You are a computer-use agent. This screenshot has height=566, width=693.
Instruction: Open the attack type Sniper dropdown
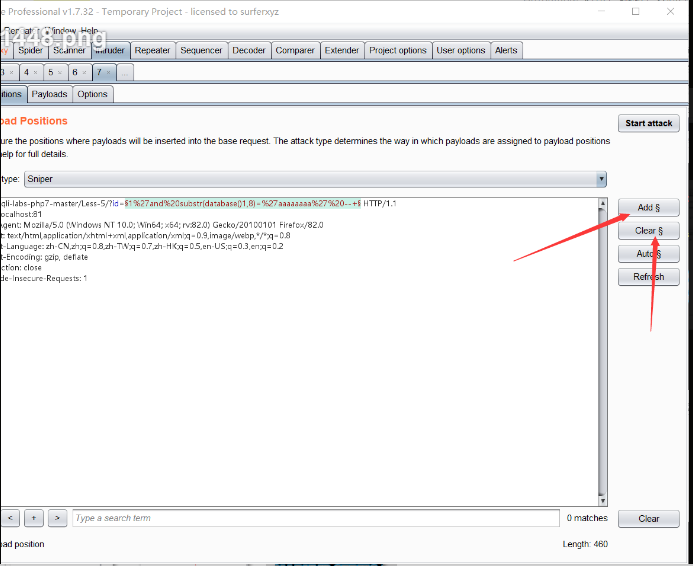(315, 179)
